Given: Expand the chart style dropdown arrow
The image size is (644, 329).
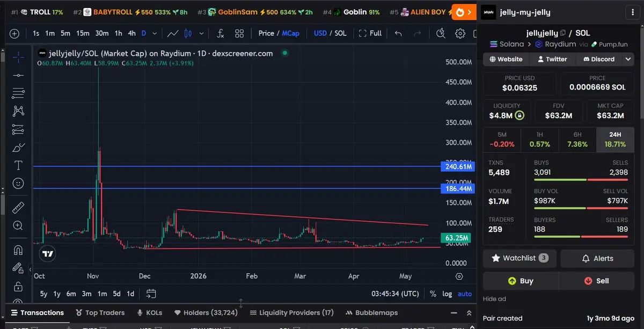Looking at the screenshot, I should (x=201, y=33).
